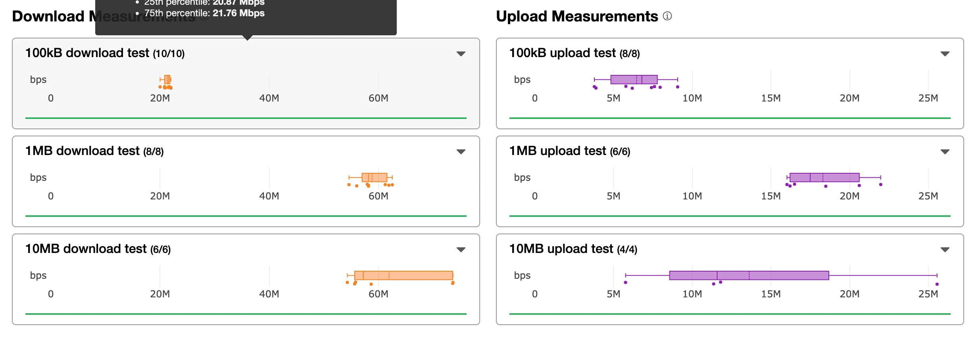The height and width of the screenshot is (337, 980).
Task: Select the 1MB upload test purple box plot
Action: pos(824,177)
